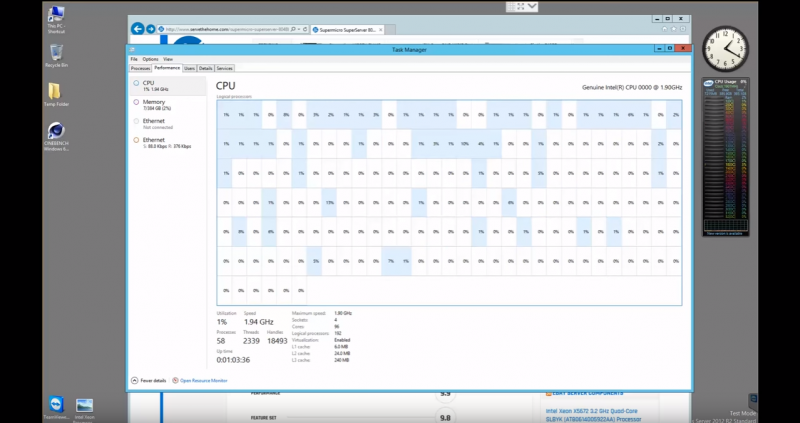Switch to the Users tab
This screenshot has width=800, height=423.
[x=189, y=68]
